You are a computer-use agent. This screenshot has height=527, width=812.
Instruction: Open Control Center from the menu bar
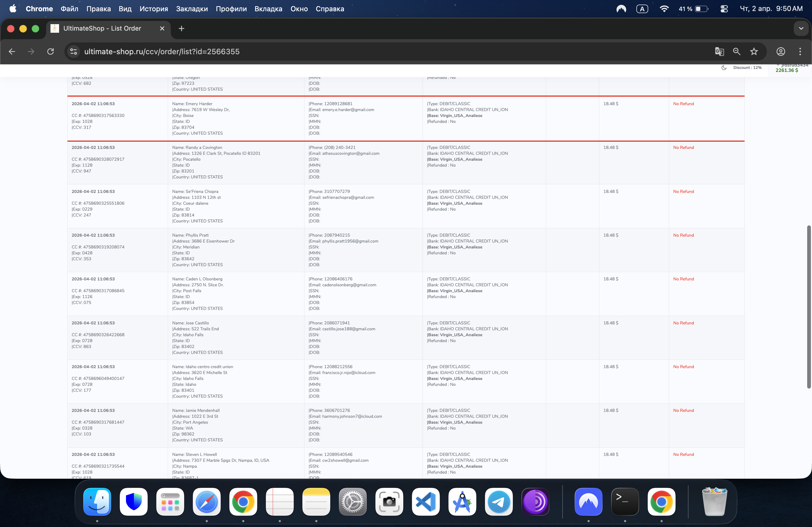pos(724,9)
